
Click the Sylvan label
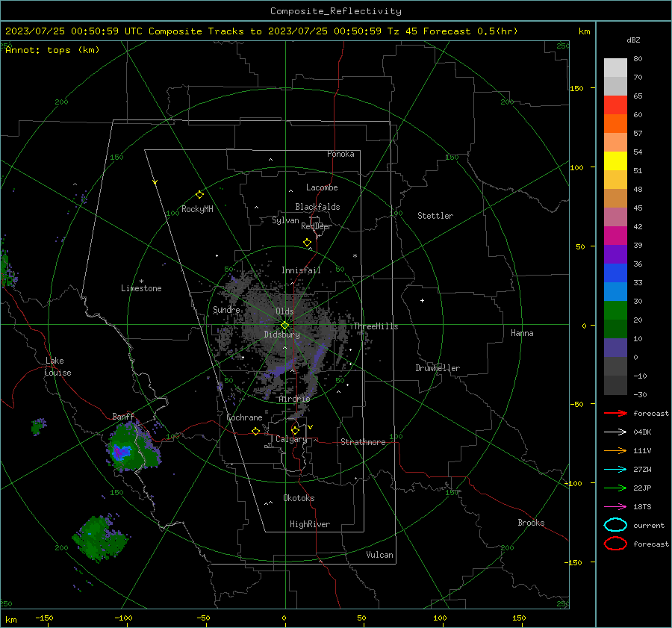coord(285,220)
